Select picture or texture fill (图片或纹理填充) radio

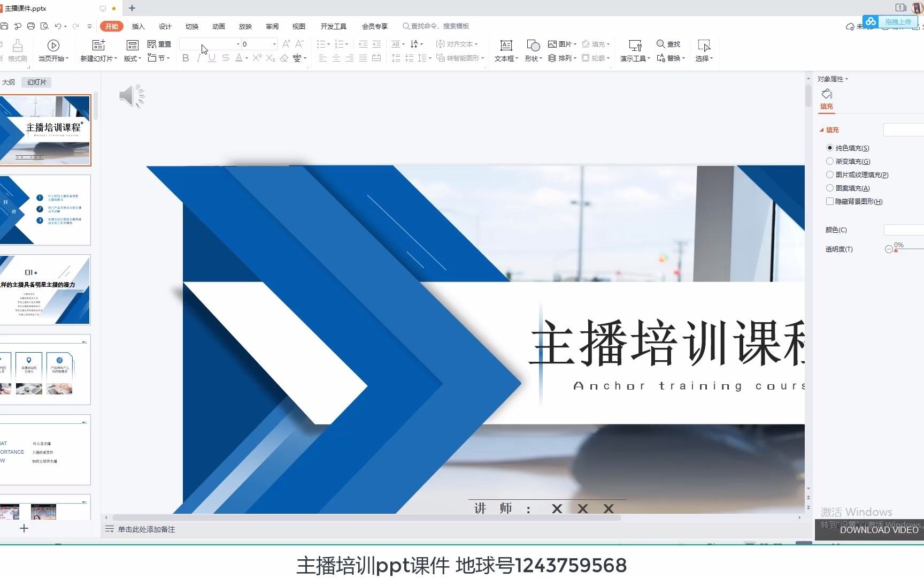830,174
